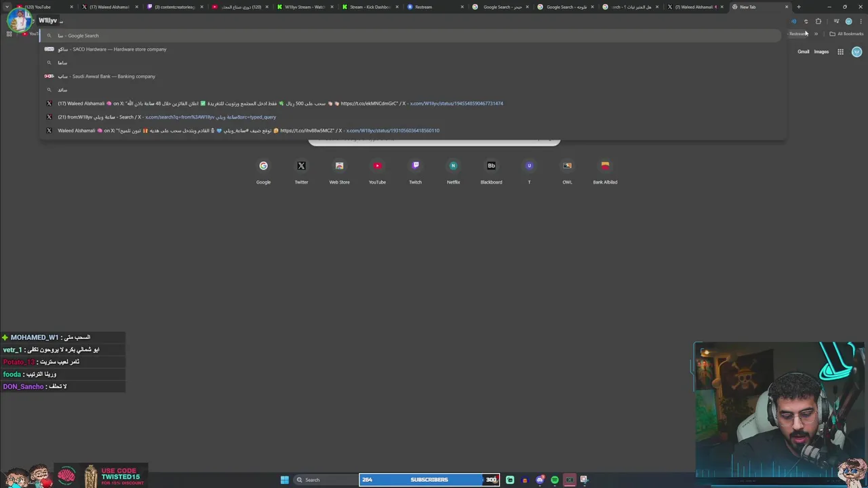Screen dimensions: 868x488
Task: Open the Google account avatar
Action: pos(856,52)
